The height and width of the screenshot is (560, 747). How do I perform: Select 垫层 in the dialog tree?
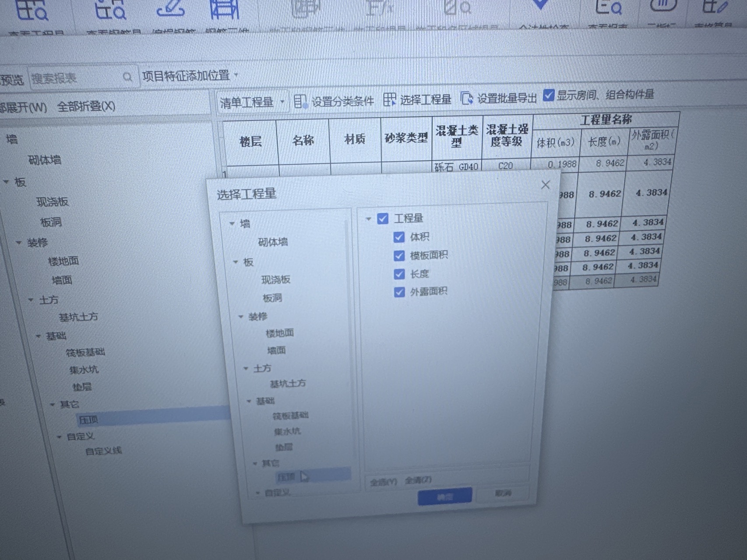284,447
